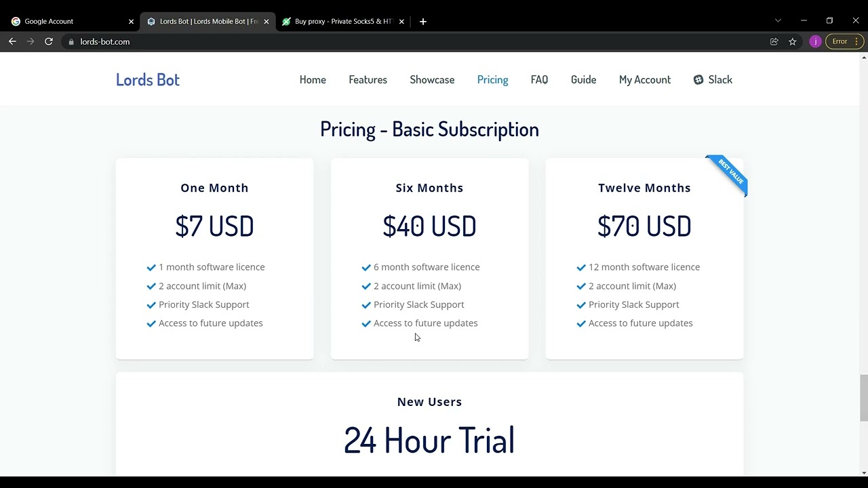Open the Showcase nav link
868x488 pixels.
432,80
